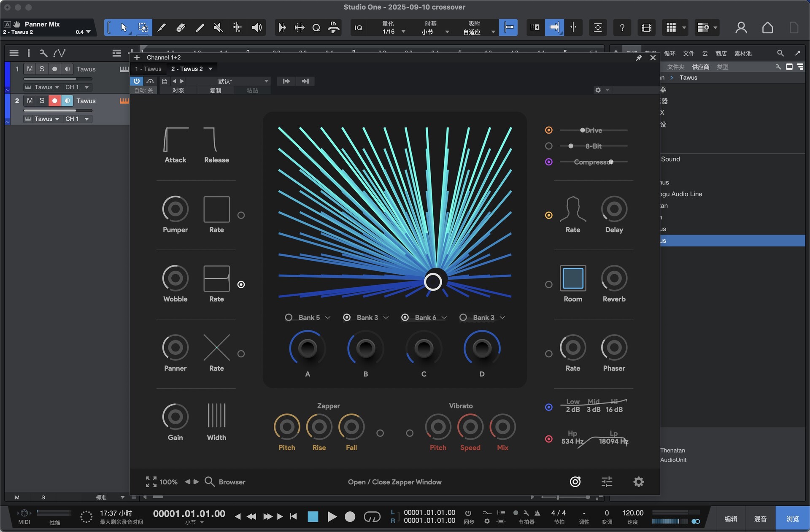
Task: Pin the Channel 1+2 plugin window
Action: 639,58
